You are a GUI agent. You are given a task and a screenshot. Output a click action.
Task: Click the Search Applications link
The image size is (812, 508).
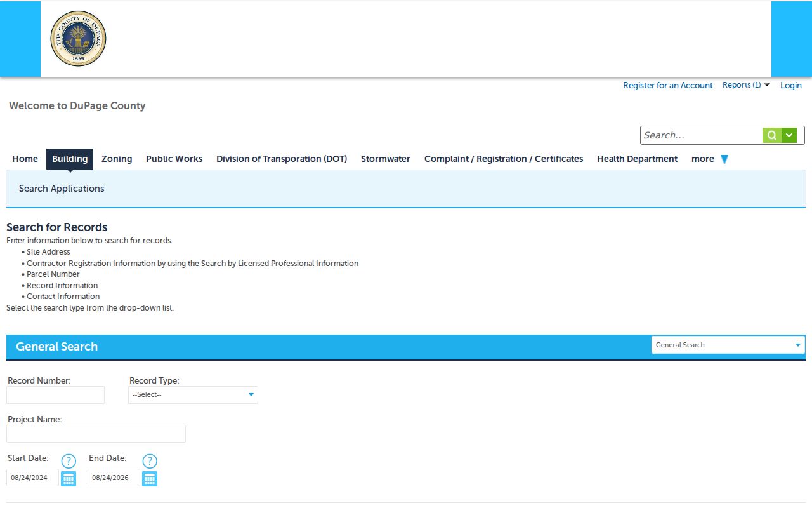[62, 189]
